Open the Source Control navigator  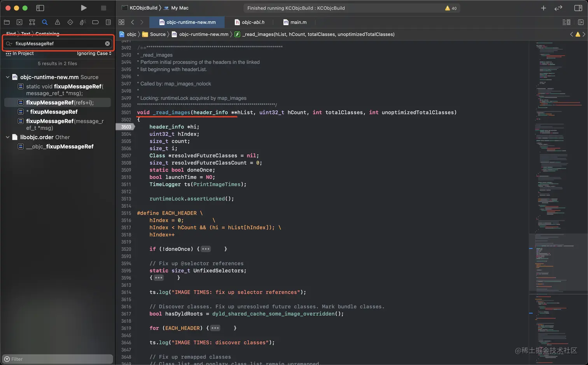(x=19, y=22)
